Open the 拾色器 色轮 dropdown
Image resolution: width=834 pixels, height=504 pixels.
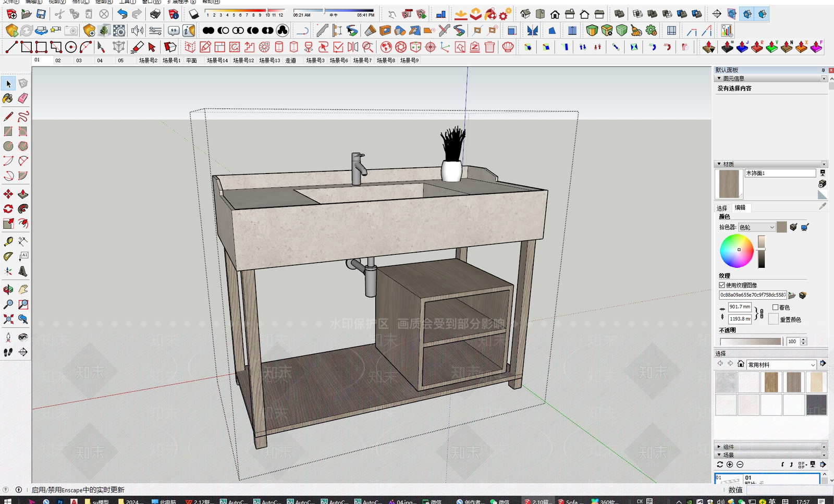[x=757, y=227]
